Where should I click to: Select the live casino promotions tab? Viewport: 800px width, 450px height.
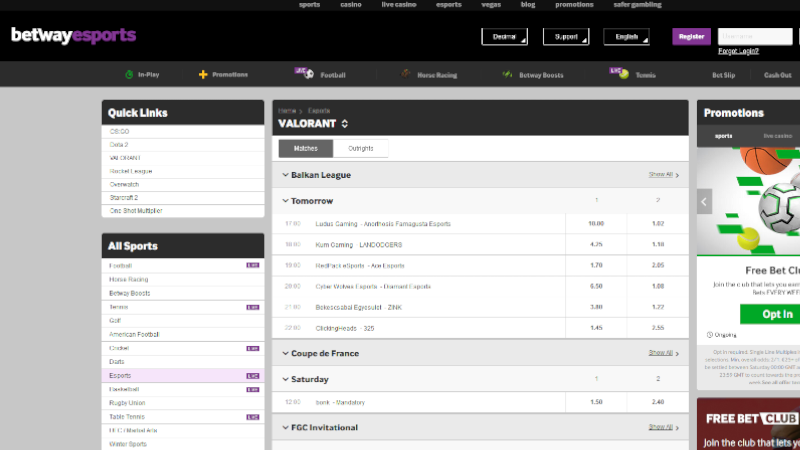(x=778, y=136)
